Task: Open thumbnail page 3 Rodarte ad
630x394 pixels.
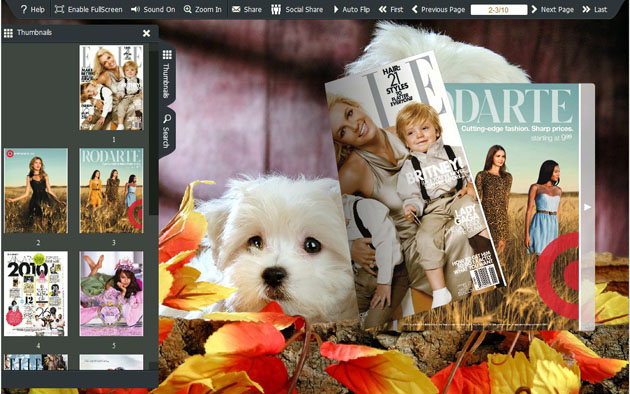Action: [x=111, y=190]
